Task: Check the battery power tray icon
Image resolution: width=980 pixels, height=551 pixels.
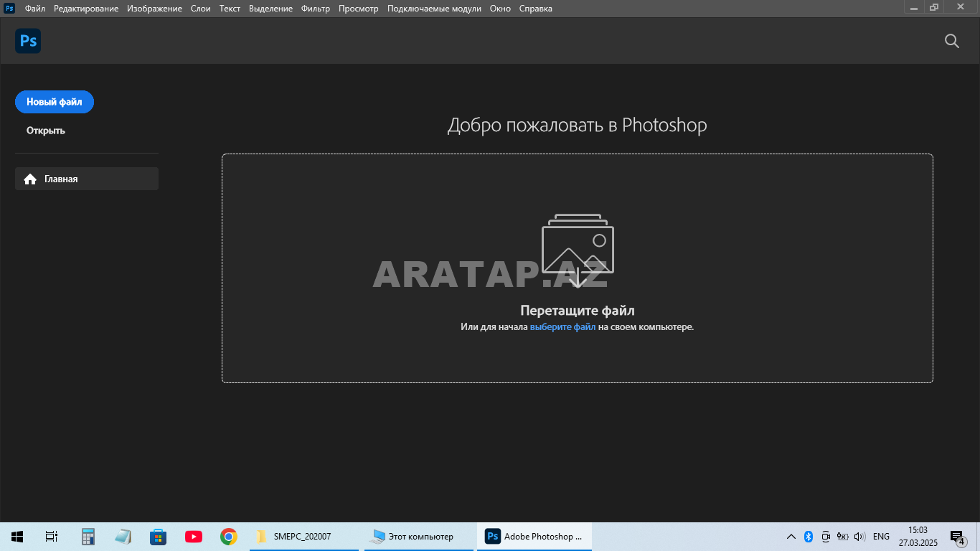Action: (x=843, y=537)
